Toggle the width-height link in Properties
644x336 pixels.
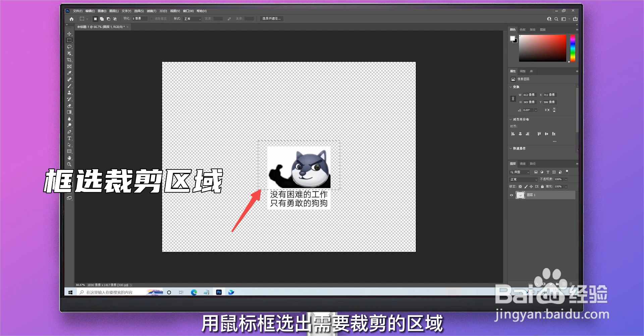click(x=513, y=98)
